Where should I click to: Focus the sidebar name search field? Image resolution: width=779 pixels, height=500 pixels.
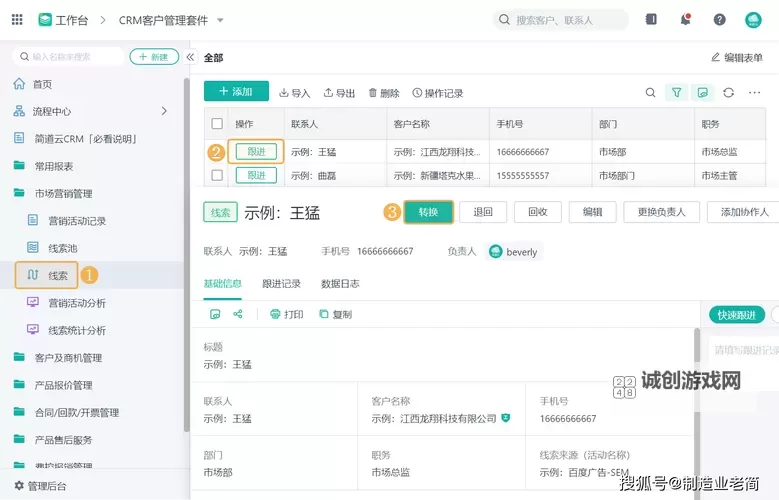coord(68,57)
